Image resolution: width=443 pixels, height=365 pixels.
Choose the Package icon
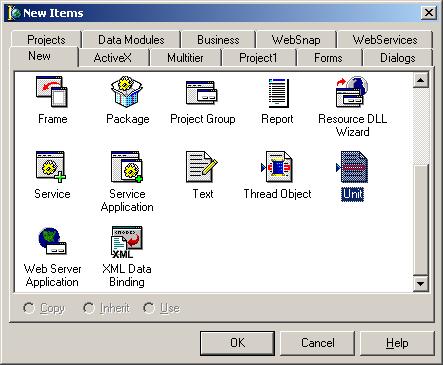[x=127, y=92]
